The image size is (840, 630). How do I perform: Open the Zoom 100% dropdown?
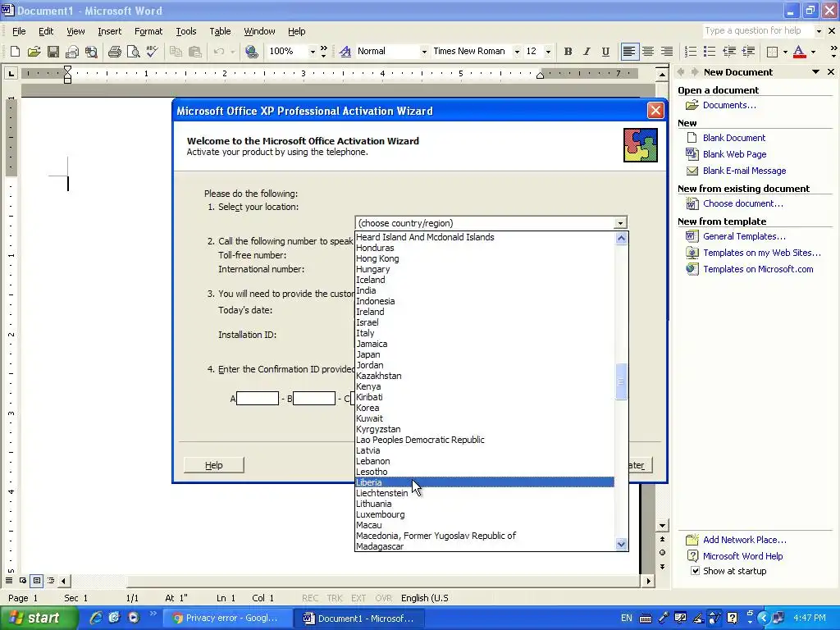(x=313, y=52)
